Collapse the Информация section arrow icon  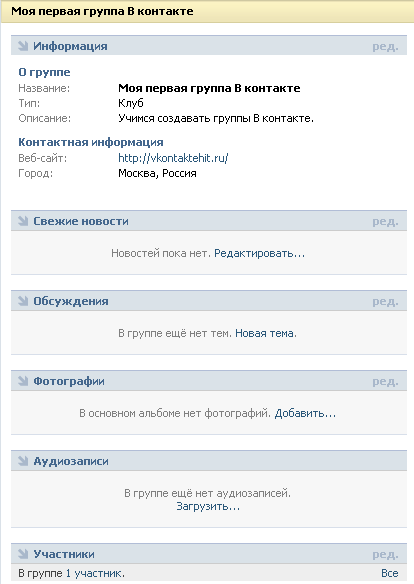pos(23,46)
